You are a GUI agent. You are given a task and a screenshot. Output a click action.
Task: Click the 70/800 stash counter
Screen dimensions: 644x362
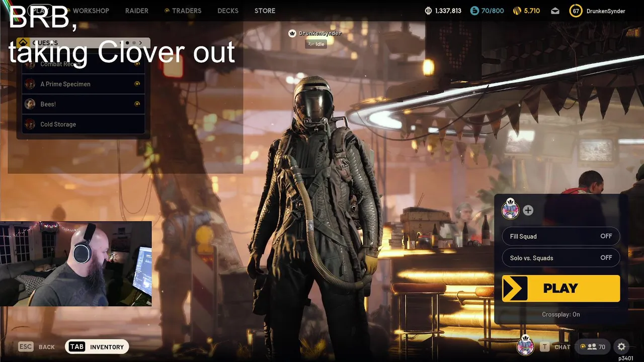[493, 11]
